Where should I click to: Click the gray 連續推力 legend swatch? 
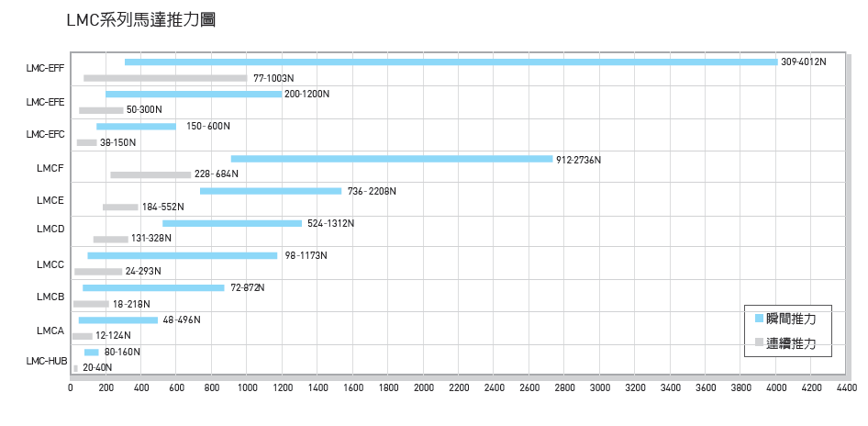(759, 342)
